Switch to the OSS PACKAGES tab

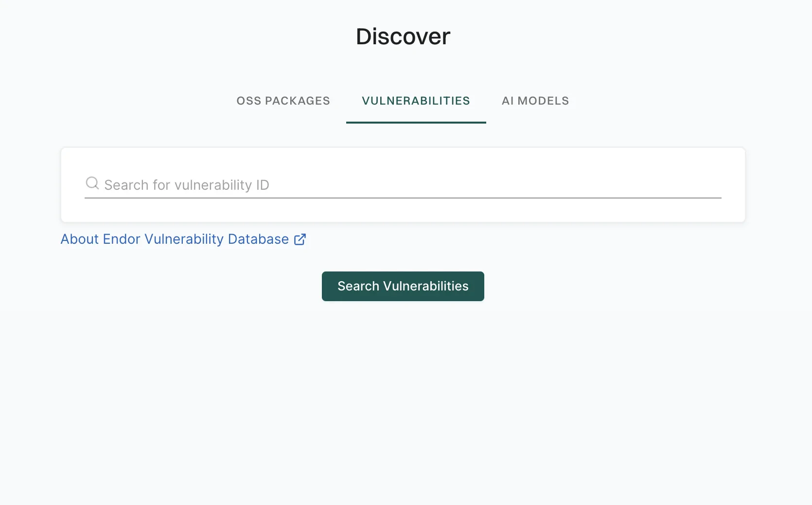283,101
